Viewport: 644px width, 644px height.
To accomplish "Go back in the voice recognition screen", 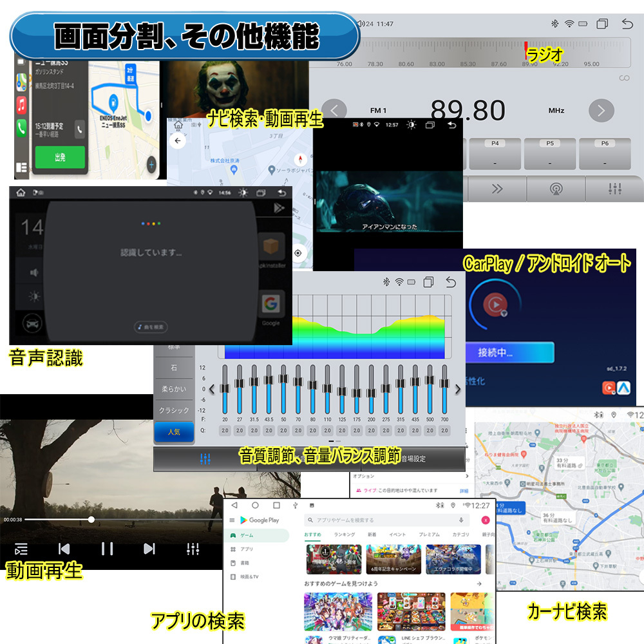I will tap(282, 192).
